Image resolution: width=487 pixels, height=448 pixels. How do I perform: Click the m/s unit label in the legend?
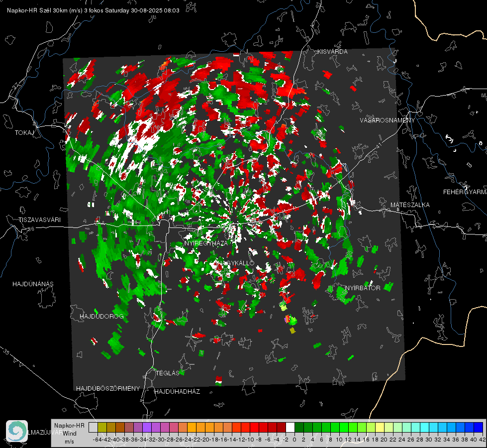(69, 442)
